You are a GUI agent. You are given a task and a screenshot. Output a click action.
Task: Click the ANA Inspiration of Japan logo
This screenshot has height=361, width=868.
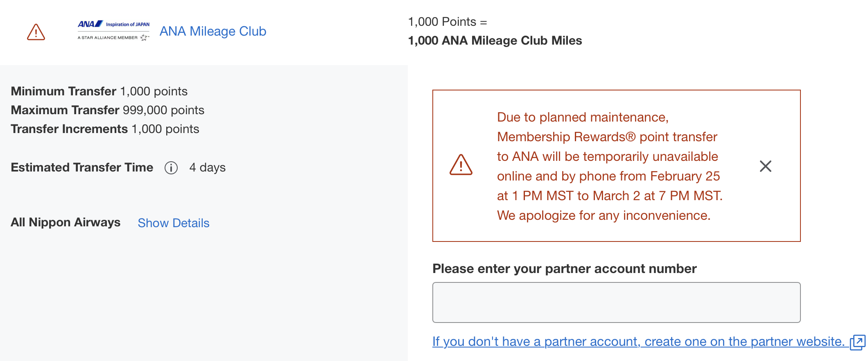click(x=113, y=24)
